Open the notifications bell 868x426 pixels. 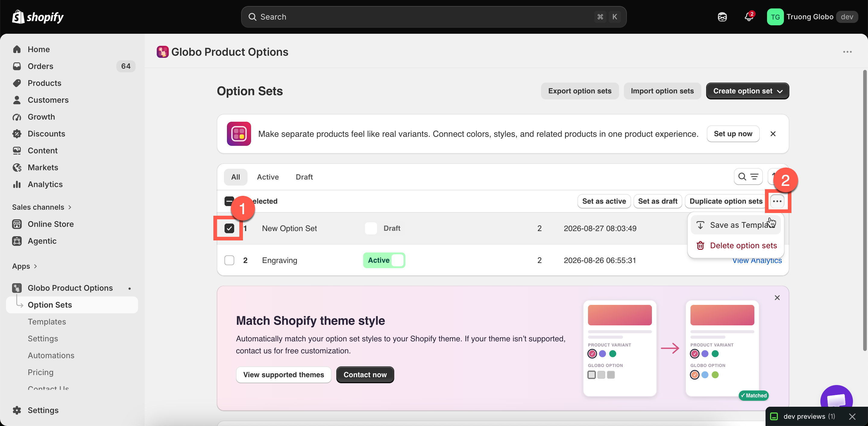749,17
